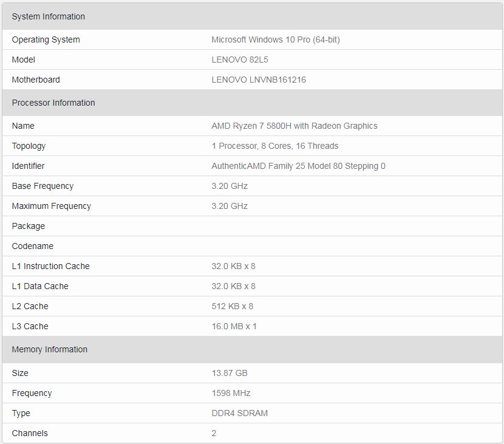
Task: Select the LENOVO 82L5 model value
Action: click(240, 60)
